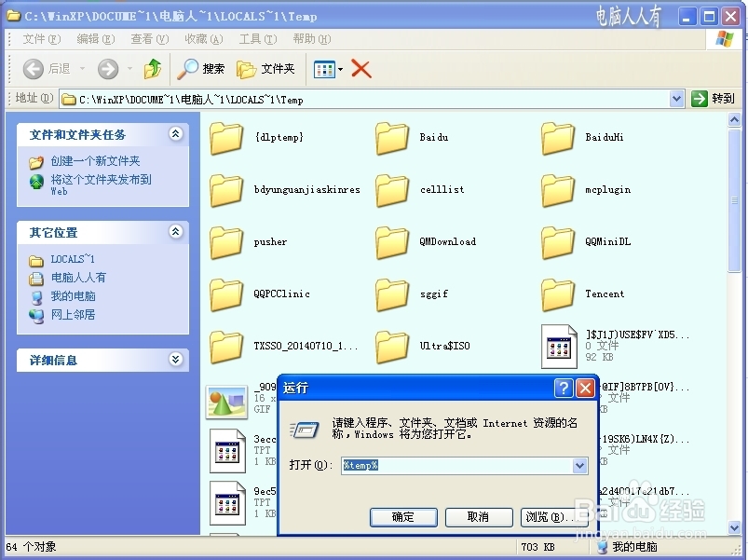Select the pusher folder

248,242
